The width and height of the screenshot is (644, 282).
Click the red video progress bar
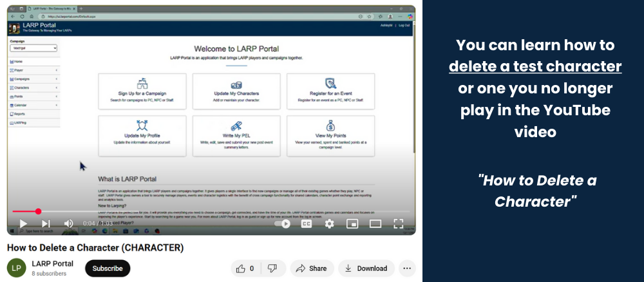tap(26, 211)
